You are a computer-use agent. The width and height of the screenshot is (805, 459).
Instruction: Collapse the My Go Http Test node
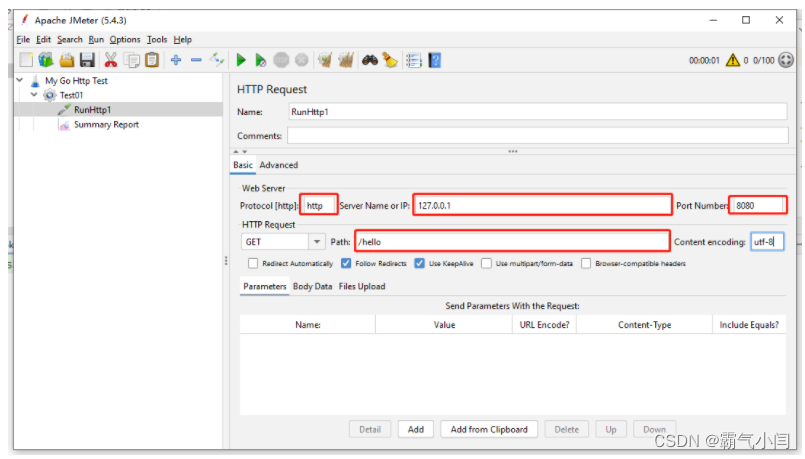(x=20, y=81)
